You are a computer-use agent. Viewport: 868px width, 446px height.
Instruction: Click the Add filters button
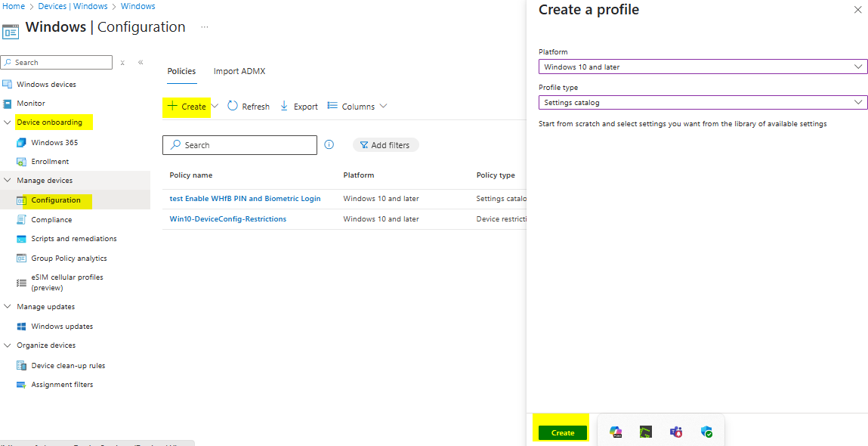(x=386, y=144)
